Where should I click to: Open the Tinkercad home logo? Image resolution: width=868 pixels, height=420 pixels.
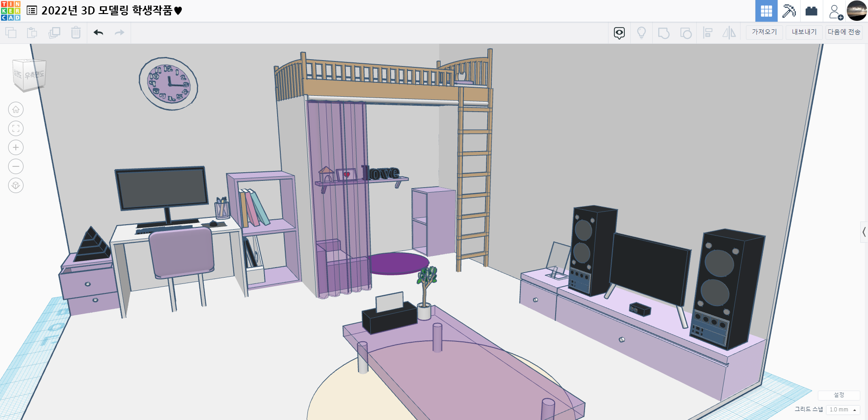[11, 11]
